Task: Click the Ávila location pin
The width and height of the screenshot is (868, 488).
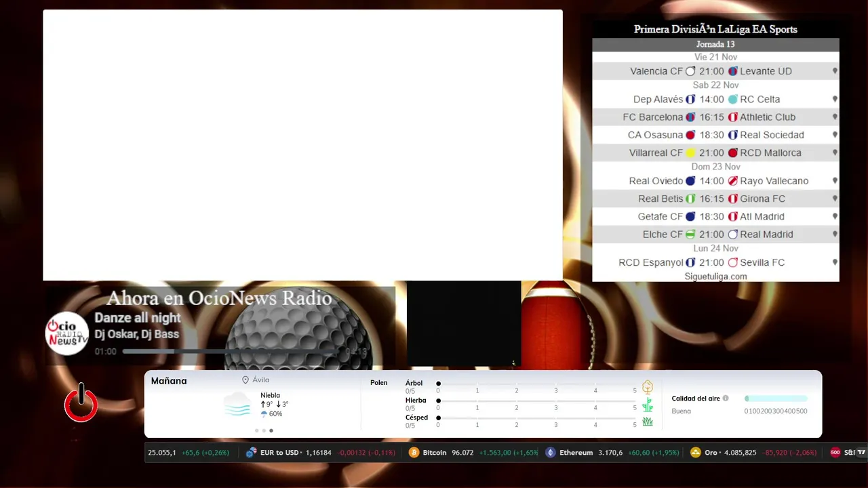Action: click(245, 380)
